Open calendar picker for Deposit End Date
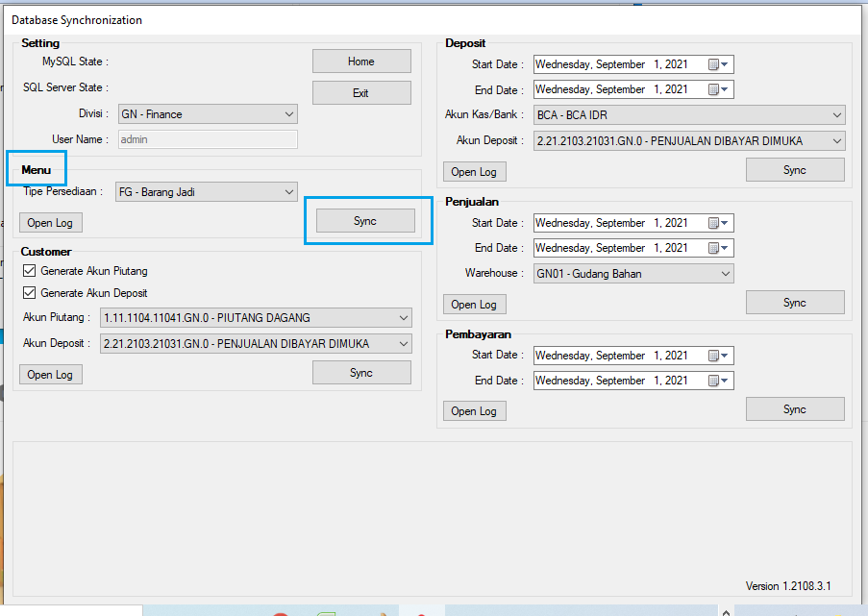The width and height of the screenshot is (868, 616). coord(719,89)
